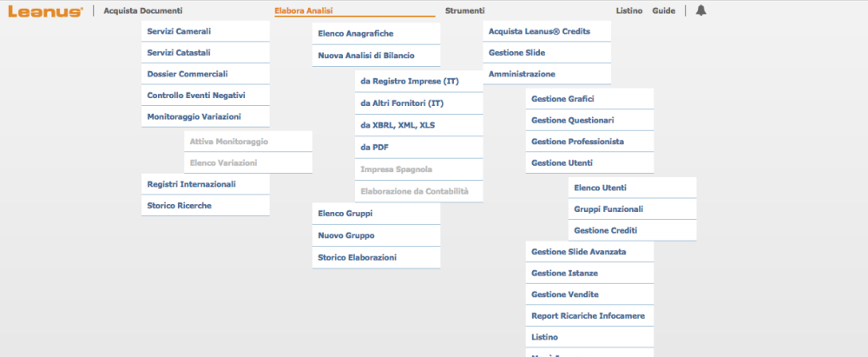Click the Leanus logo
The height and width of the screenshot is (357, 868).
pos(45,11)
